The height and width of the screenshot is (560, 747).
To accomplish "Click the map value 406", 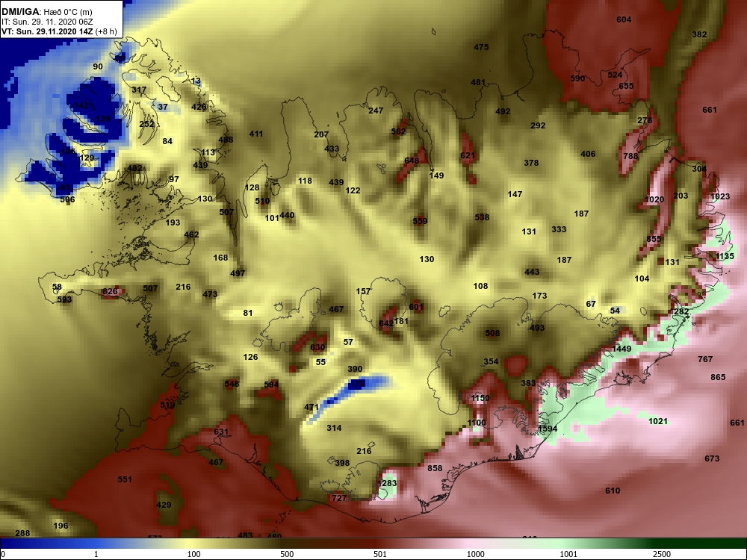I will click(588, 154).
